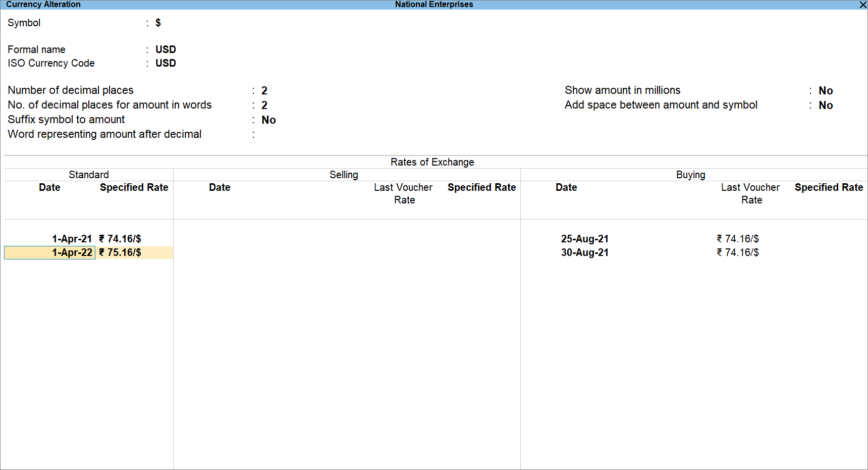Screen dimensions: 868x470
Task: Select the 1-Apr-22 standard date field
Action: pos(50,252)
